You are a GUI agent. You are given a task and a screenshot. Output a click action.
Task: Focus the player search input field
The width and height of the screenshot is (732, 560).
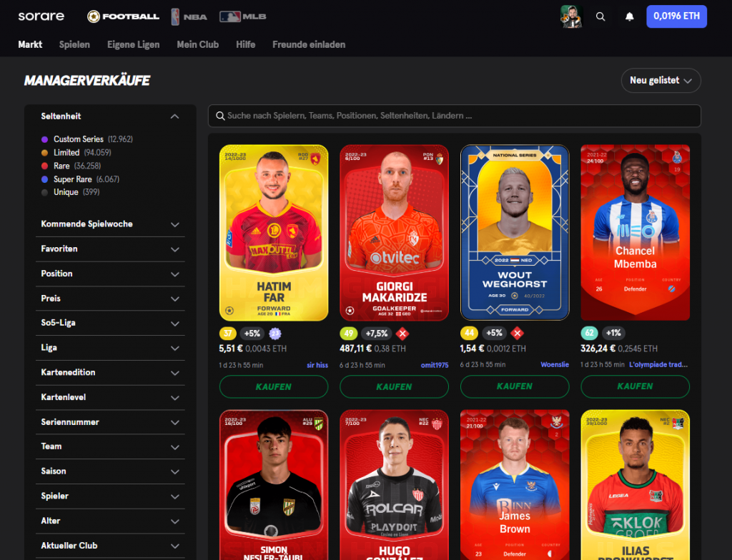click(x=454, y=116)
